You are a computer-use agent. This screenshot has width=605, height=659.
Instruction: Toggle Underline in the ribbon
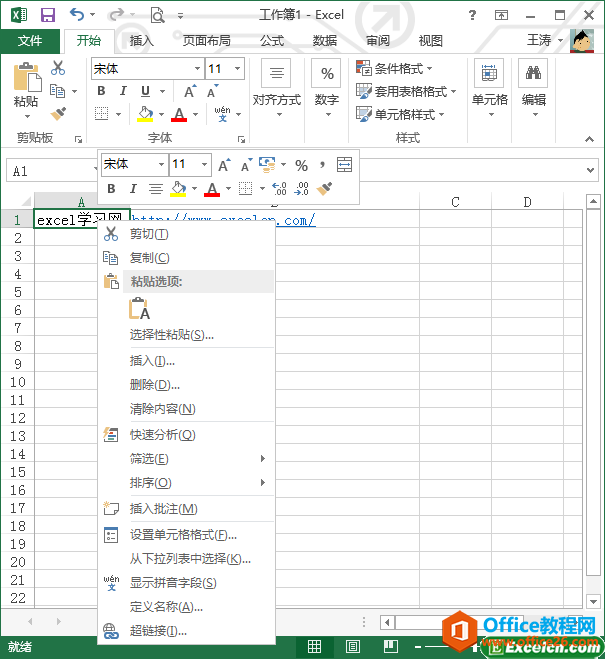[145, 91]
